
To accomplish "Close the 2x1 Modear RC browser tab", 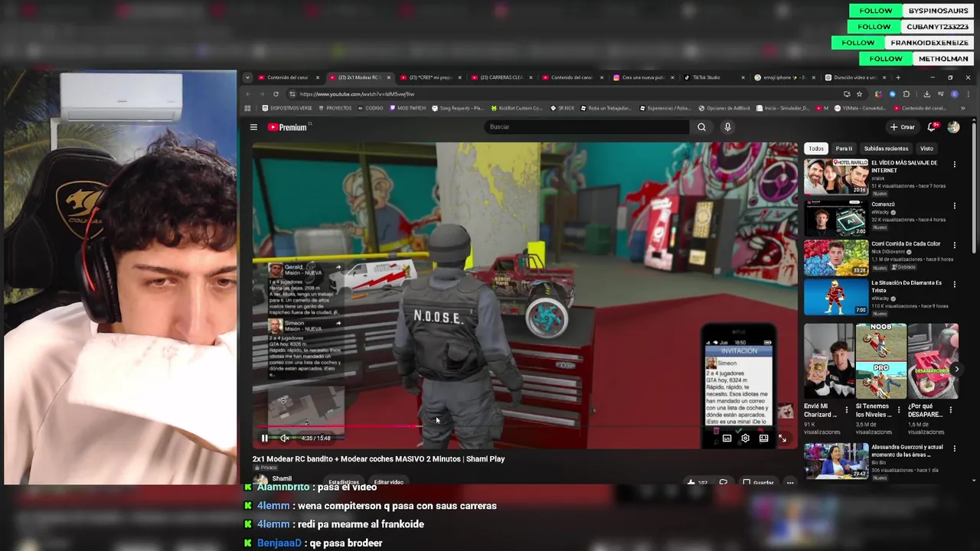I will (389, 77).
